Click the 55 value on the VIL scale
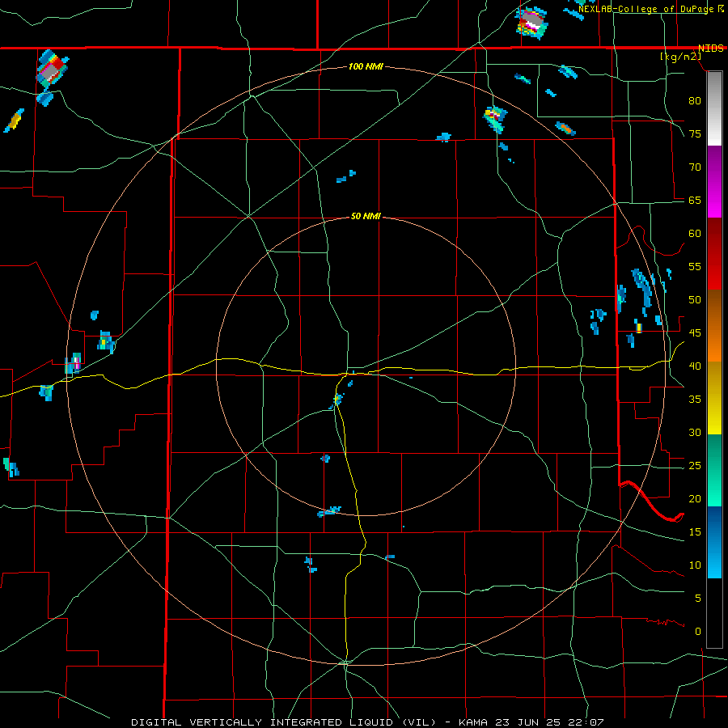Screen dimensions: 728x728 pos(695,266)
